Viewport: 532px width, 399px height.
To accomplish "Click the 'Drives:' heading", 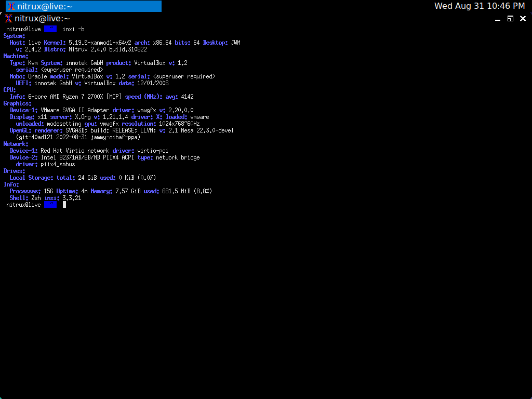I will click(x=14, y=171).
